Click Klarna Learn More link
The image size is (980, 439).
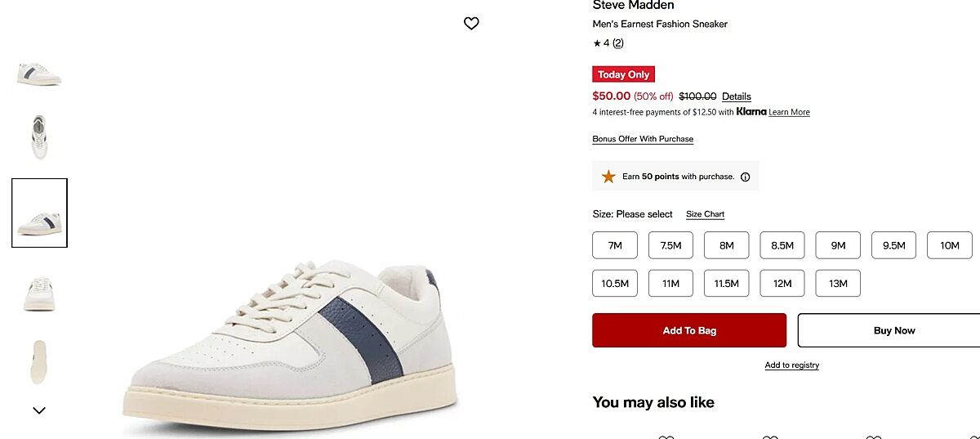click(789, 112)
